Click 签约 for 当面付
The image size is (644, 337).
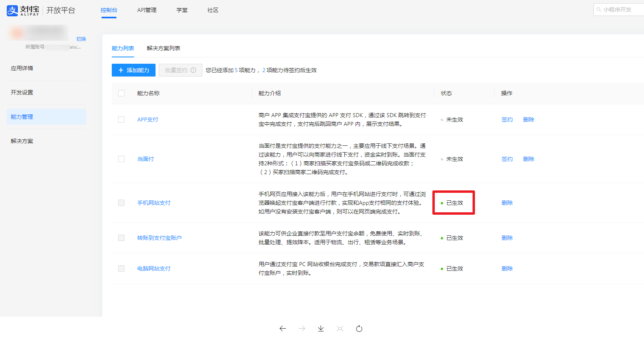(507, 159)
